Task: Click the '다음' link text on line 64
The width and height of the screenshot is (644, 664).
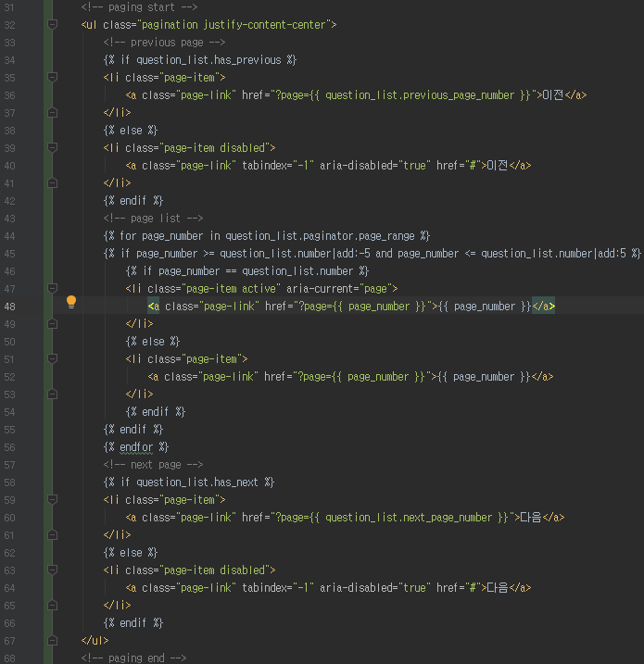Action: [498, 588]
